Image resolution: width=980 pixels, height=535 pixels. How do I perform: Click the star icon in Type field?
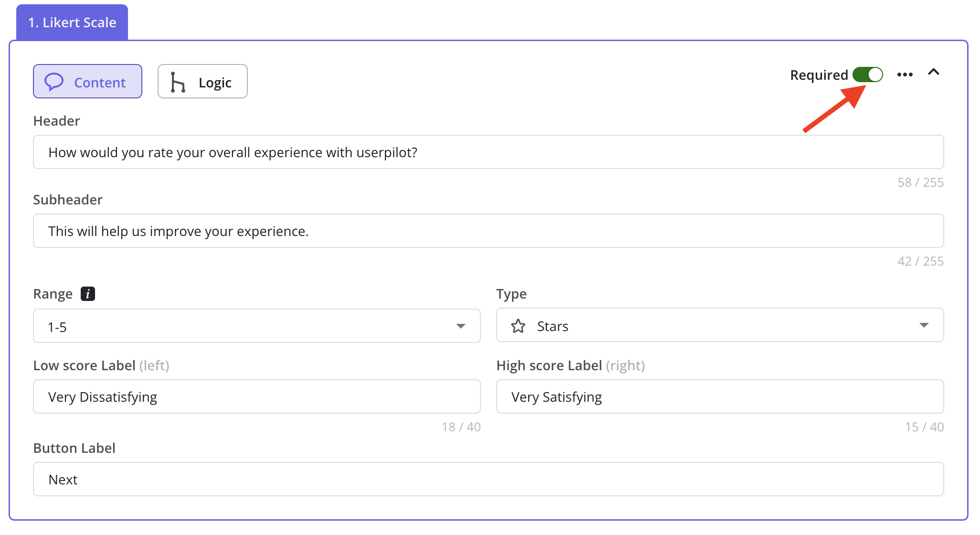[518, 326]
